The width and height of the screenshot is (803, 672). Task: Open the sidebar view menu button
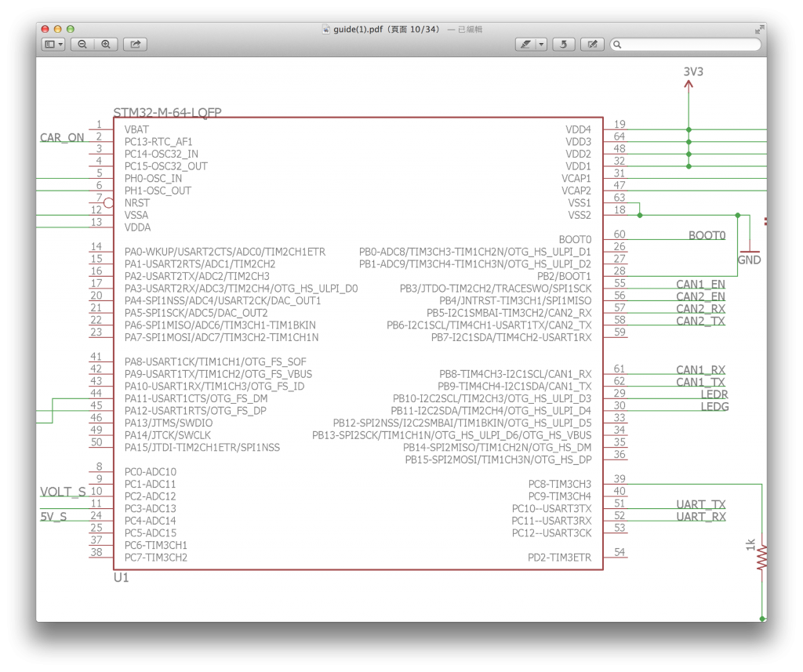(53, 45)
